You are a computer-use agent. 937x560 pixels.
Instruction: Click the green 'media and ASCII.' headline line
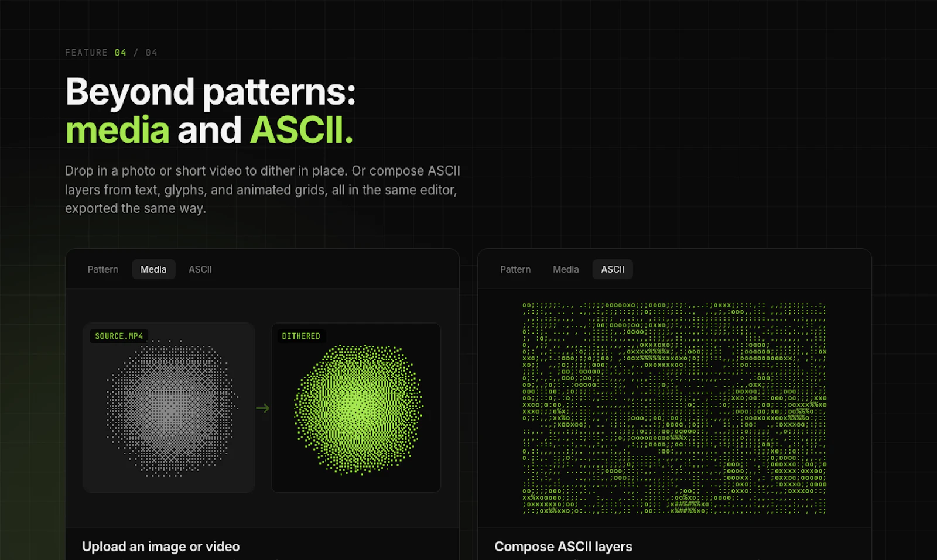pos(209,129)
